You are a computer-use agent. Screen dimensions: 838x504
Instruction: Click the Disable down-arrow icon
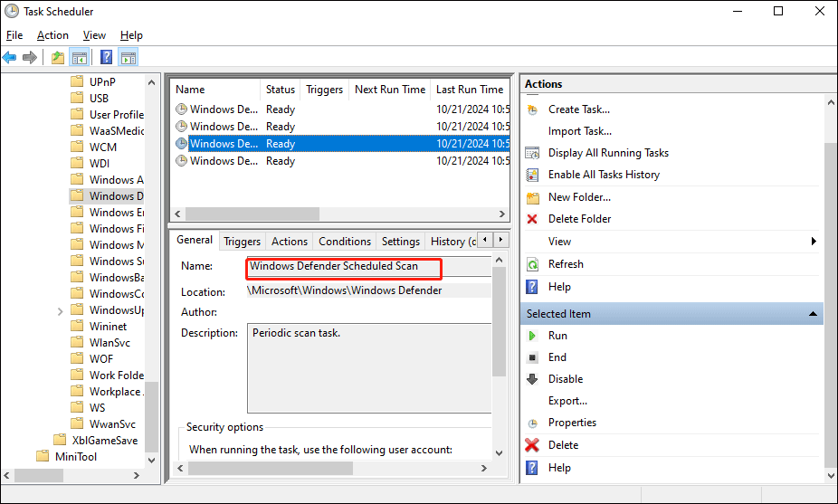coord(532,379)
